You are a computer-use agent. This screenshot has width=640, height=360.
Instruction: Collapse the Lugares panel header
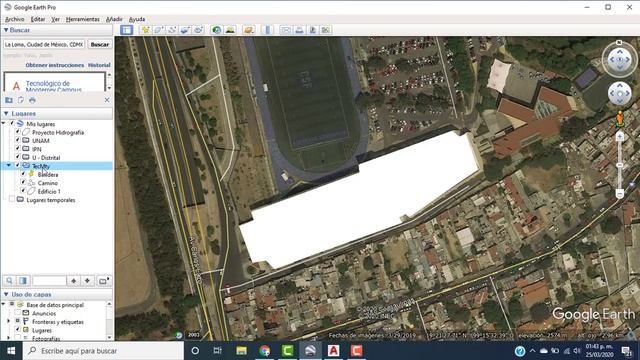pyautogui.click(x=6, y=113)
